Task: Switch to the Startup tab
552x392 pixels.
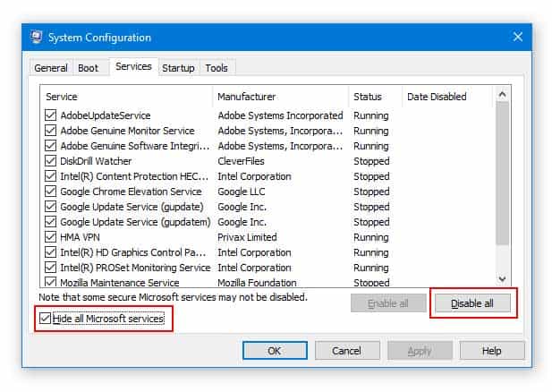Action: point(178,68)
